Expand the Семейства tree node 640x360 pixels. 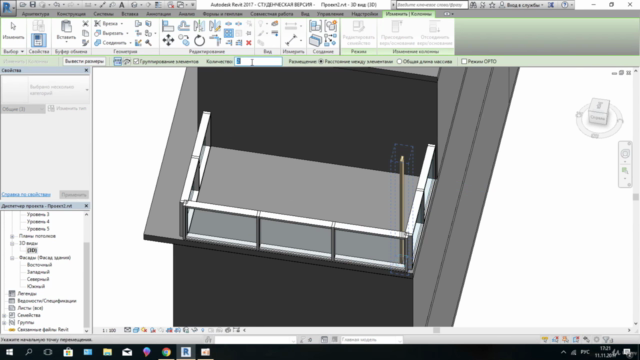click(4, 316)
